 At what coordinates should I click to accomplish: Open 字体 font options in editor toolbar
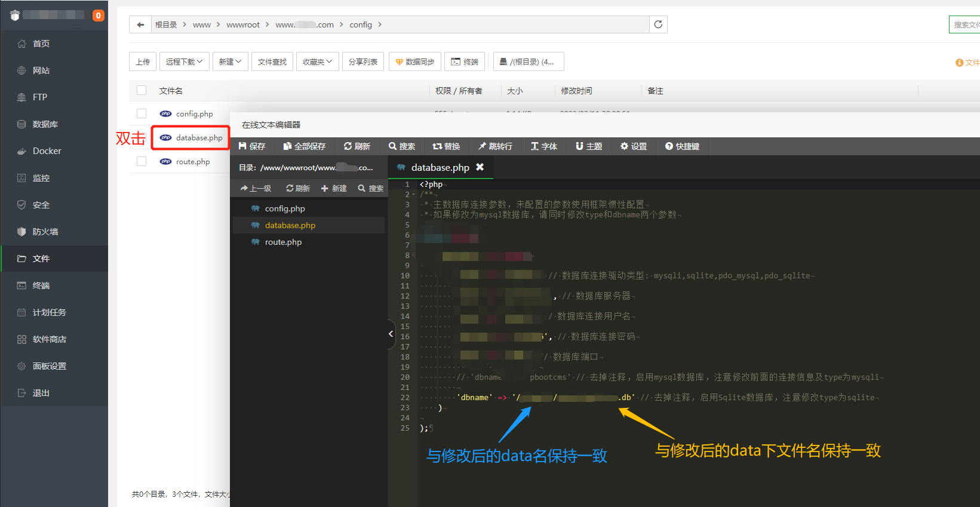pos(544,146)
